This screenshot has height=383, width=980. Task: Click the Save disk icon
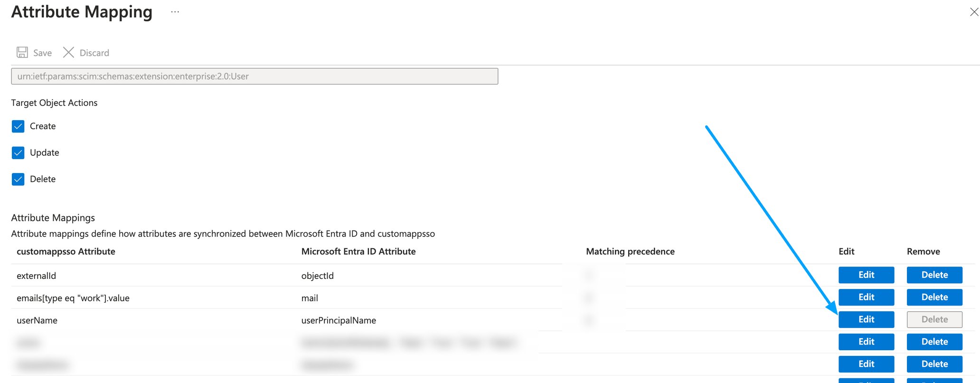[22, 52]
